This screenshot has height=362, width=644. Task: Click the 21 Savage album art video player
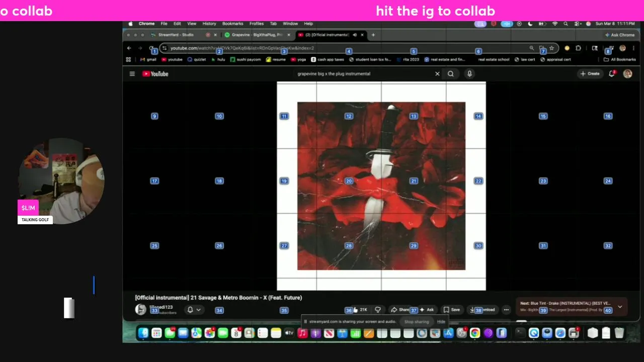(381, 186)
